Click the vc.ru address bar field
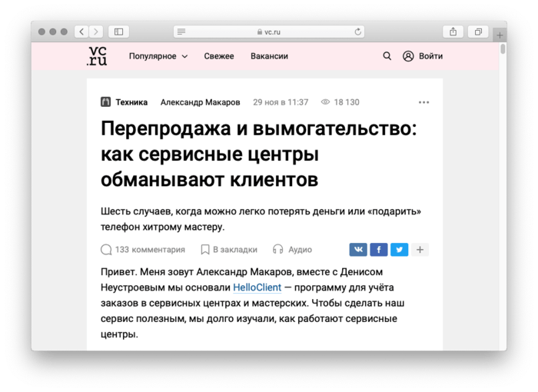This screenshot has width=538, height=392. pyautogui.click(x=269, y=32)
